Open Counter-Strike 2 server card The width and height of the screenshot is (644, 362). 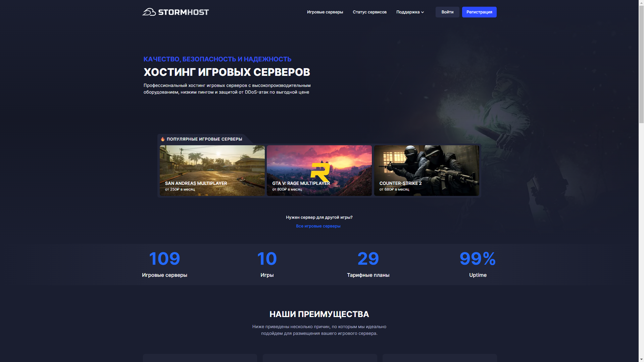pos(427,170)
